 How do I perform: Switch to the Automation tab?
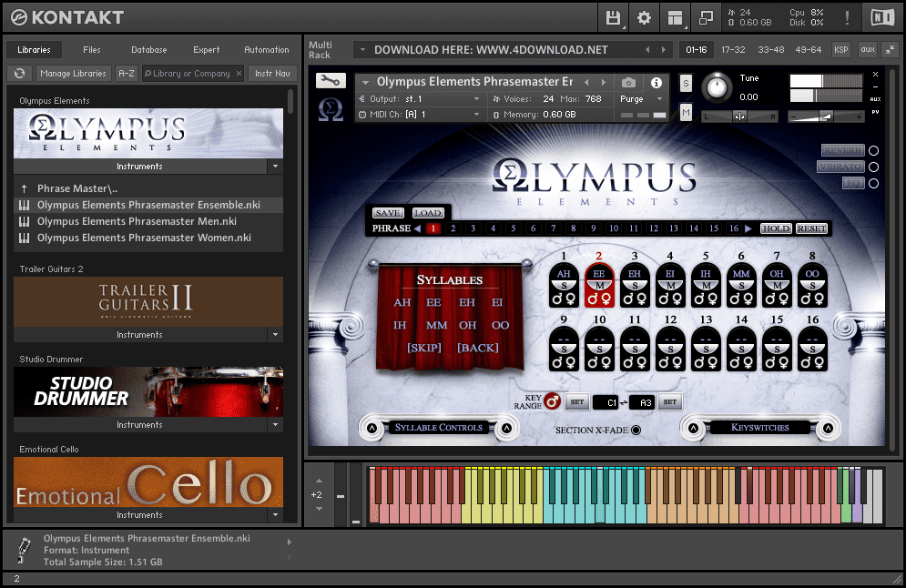click(x=267, y=50)
